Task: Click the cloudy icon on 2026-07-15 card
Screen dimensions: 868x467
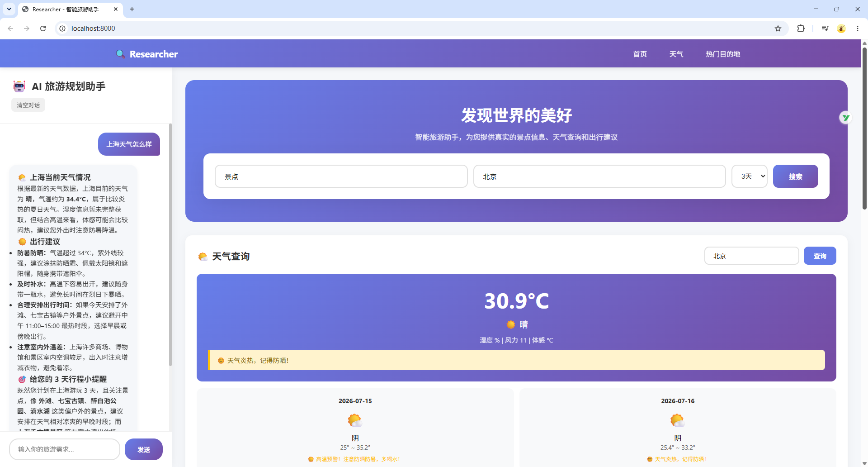Action: pyautogui.click(x=355, y=420)
